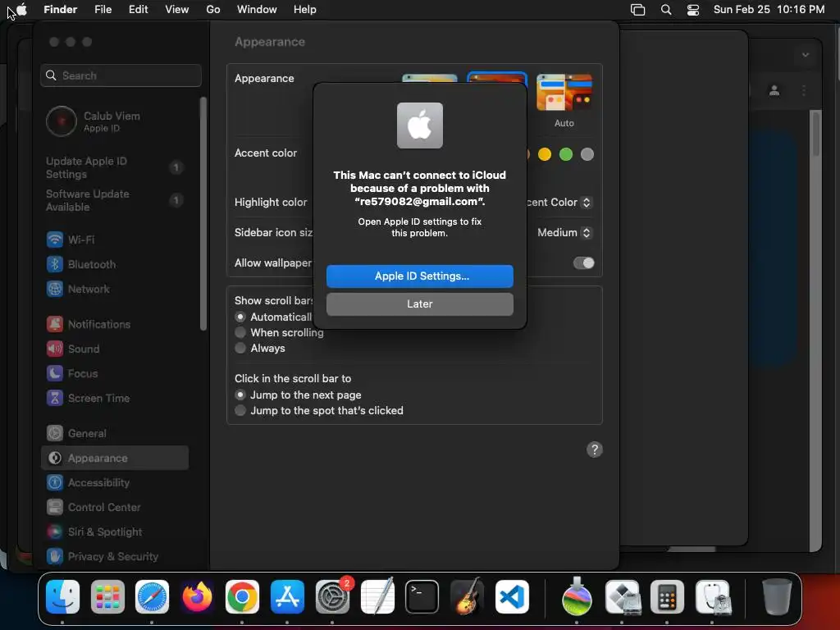Screen dimensions: 840x630
Task: Select When scrolling radio option
Action: (x=240, y=333)
